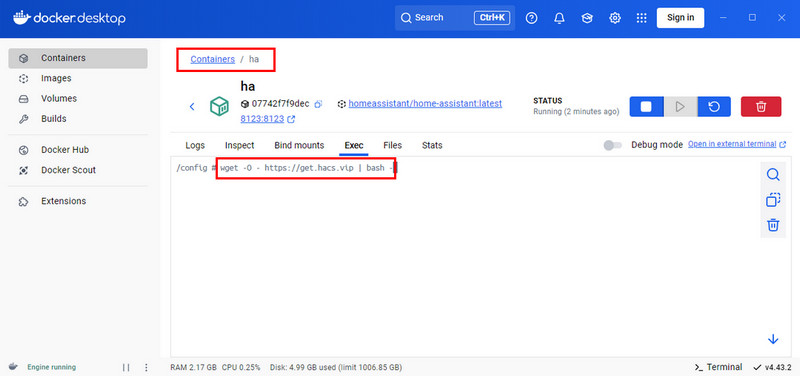Image resolution: width=800 pixels, height=376 pixels.
Task: Toggle Debug mode switch
Action: 612,145
